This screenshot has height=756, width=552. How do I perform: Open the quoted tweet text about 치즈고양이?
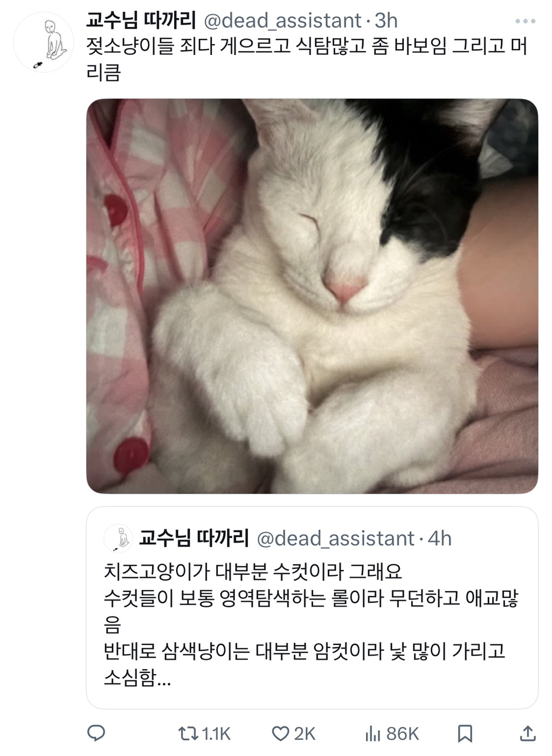click(x=311, y=624)
